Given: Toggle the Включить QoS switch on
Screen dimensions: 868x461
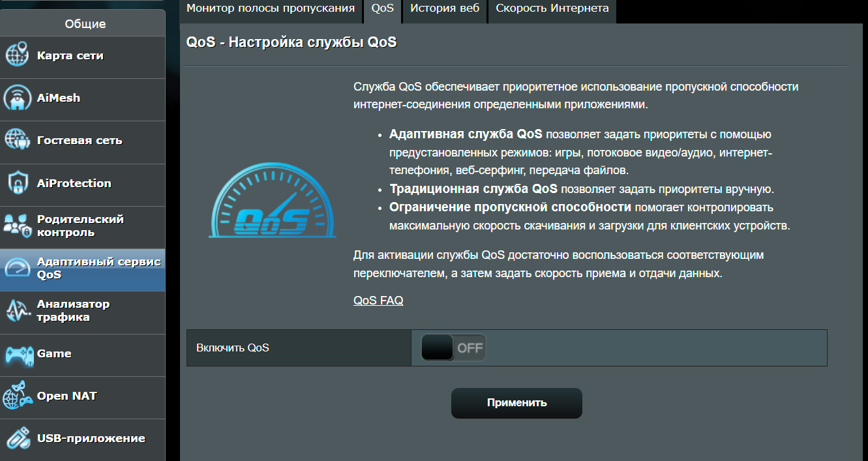Looking at the screenshot, I should [453, 348].
